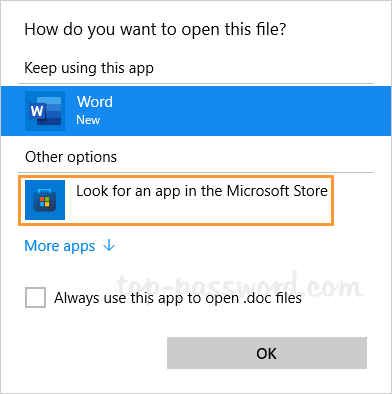Click the blue highlighted area right of Word

point(253,111)
